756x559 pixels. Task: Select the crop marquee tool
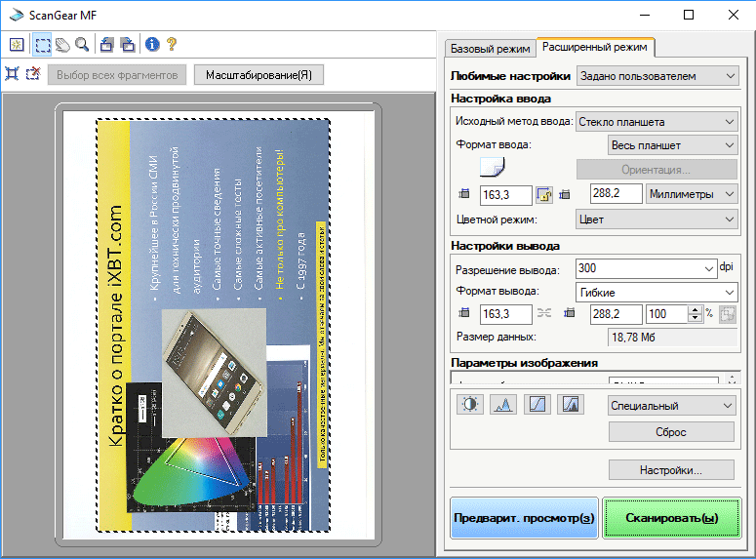[x=43, y=44]
